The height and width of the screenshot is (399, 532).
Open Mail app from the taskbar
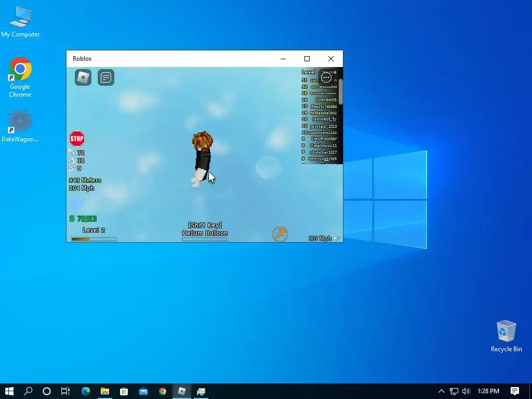(143, 391)
